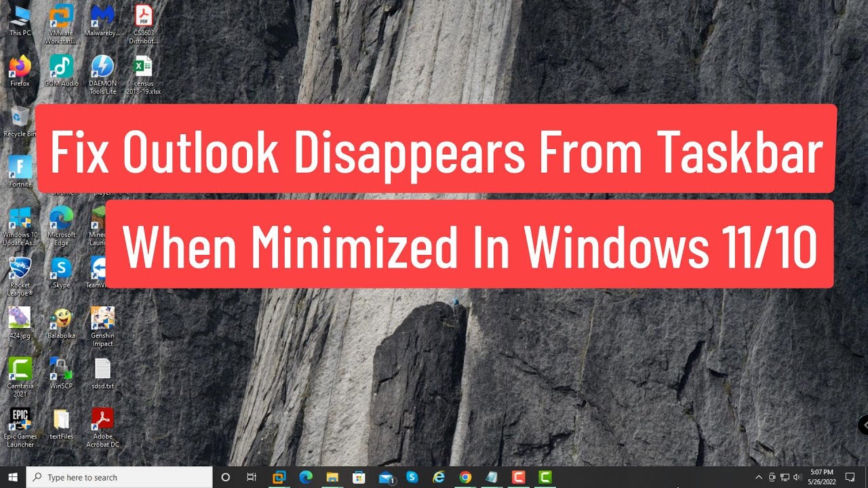The height and width of the screenshot is (488, 868).
Task: Open Internet Explorer taskbar icon
Action: pyautogui.click(x=439, y=477)
